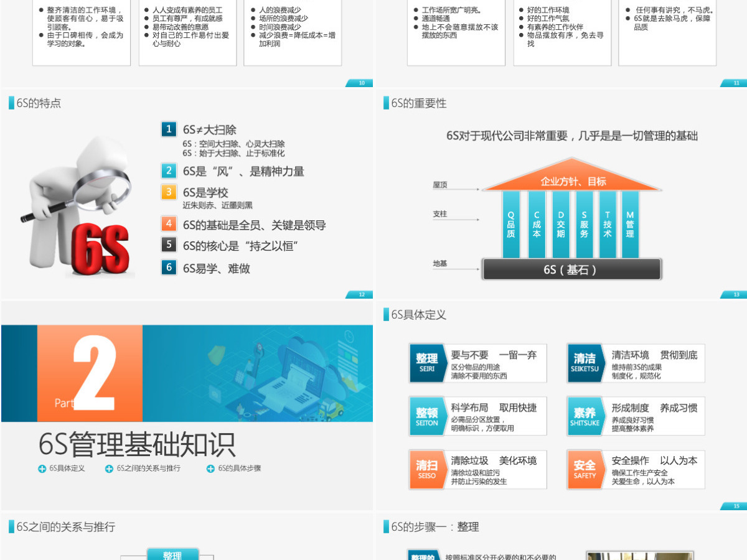Click the slide title 6S的特点

39,103
